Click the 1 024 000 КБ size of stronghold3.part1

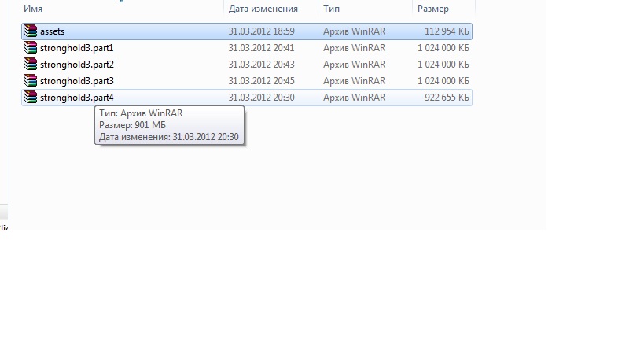click(x=443, y=48)
